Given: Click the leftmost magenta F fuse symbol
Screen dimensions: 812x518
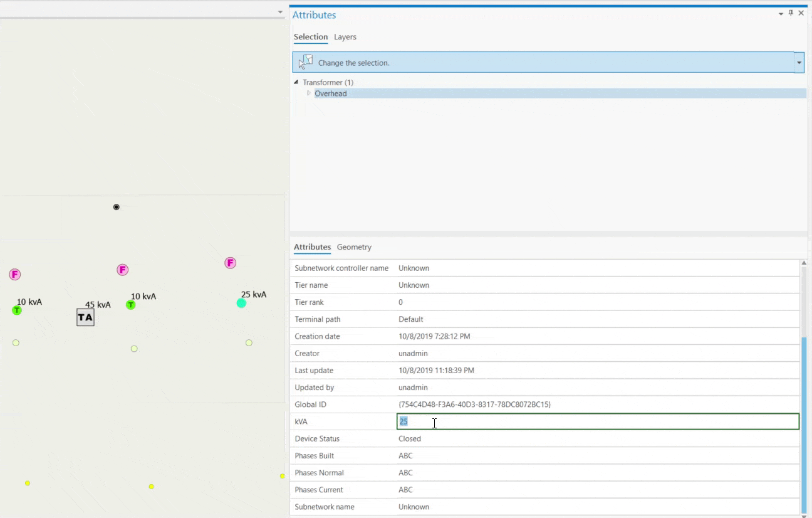Looking at the screenshot, I should point(15,274).
